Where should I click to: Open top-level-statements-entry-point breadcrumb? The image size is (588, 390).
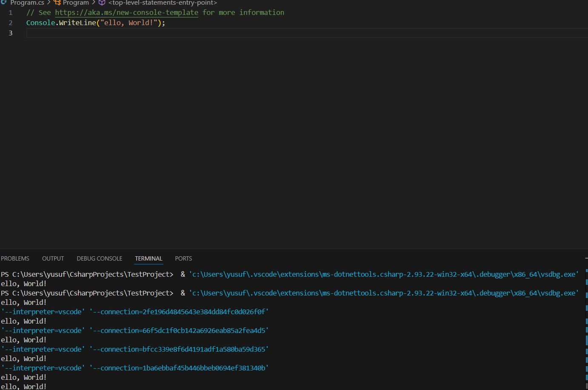click(x=163, y=3)
